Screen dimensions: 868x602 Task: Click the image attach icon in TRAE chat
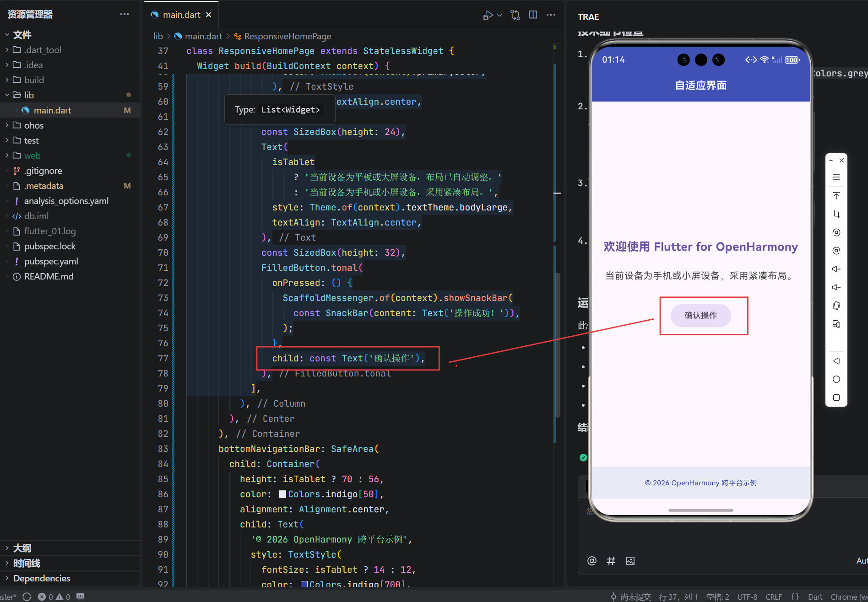(x=630, y=561)
